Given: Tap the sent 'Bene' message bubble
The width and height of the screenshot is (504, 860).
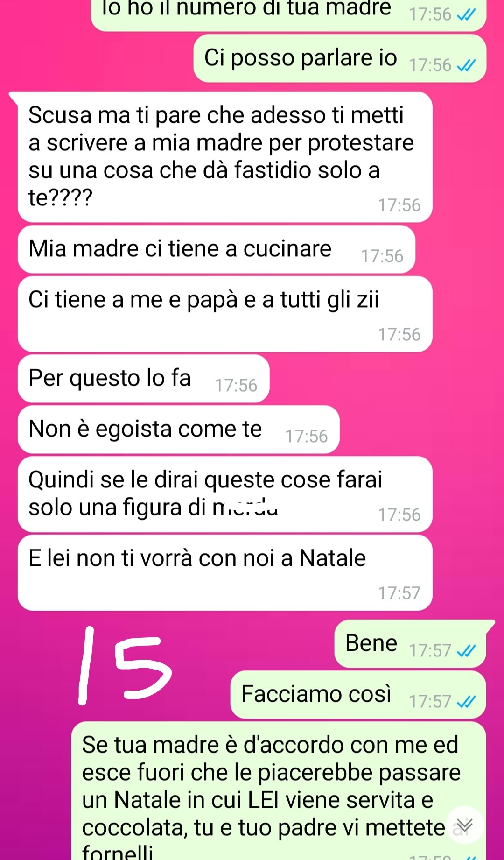Looking at the screenshot, I should coord(410,644).
